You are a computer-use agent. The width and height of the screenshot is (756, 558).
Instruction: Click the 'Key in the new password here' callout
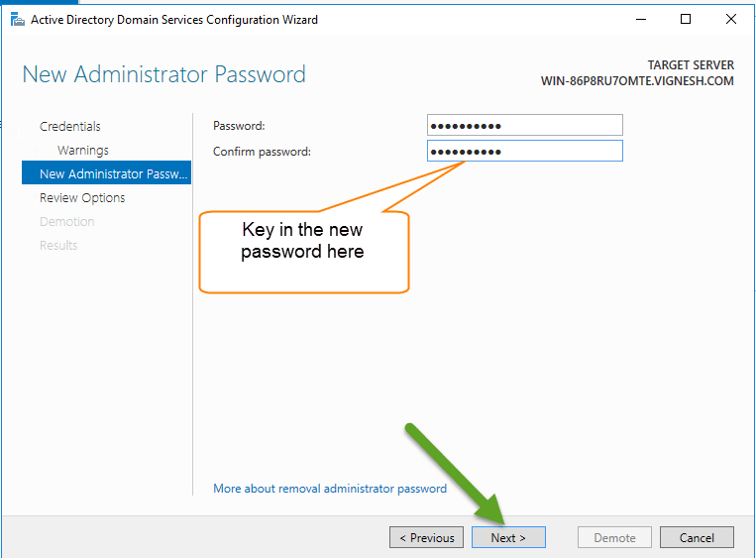[303, 242]
